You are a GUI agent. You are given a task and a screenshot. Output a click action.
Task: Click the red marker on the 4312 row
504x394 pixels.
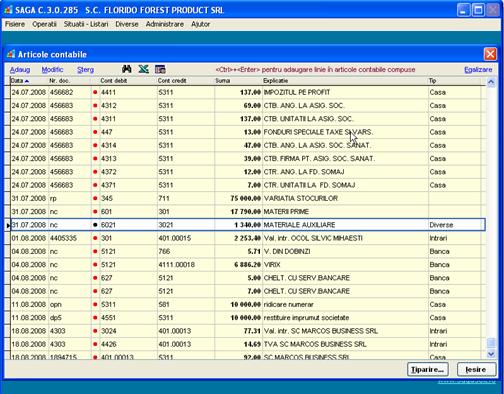(95, 106)
